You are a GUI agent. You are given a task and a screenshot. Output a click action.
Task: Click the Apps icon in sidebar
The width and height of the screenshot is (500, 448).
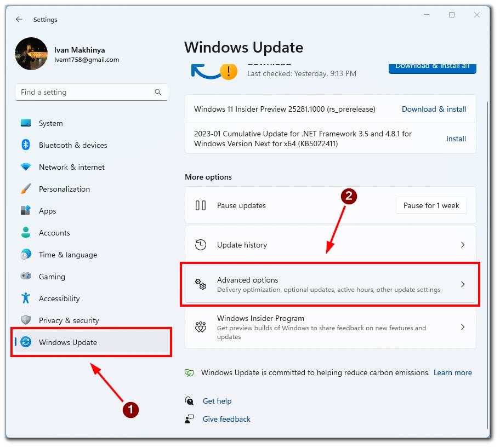tap(26, 210)
